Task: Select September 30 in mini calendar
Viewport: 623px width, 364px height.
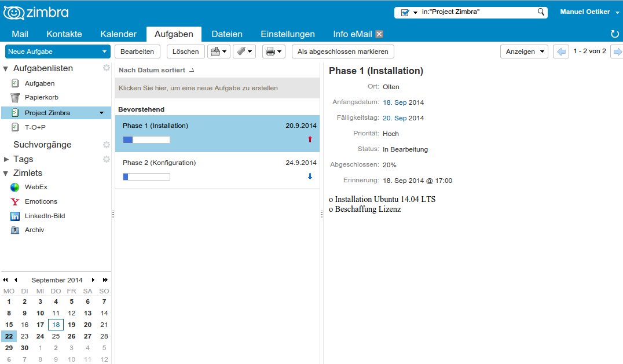Action: tap(25, 348)
